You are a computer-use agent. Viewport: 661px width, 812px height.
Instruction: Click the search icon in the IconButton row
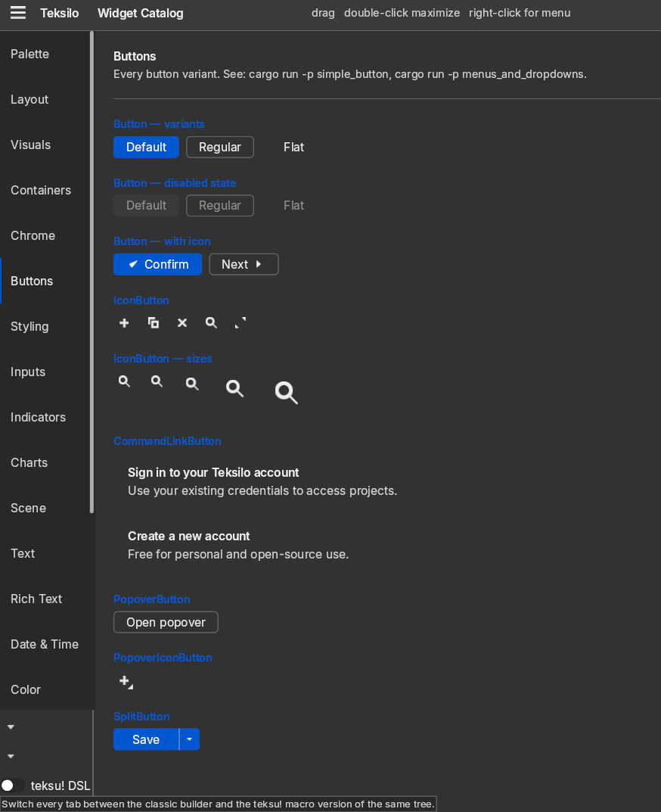pyautogui.click(x=211, y=323)
